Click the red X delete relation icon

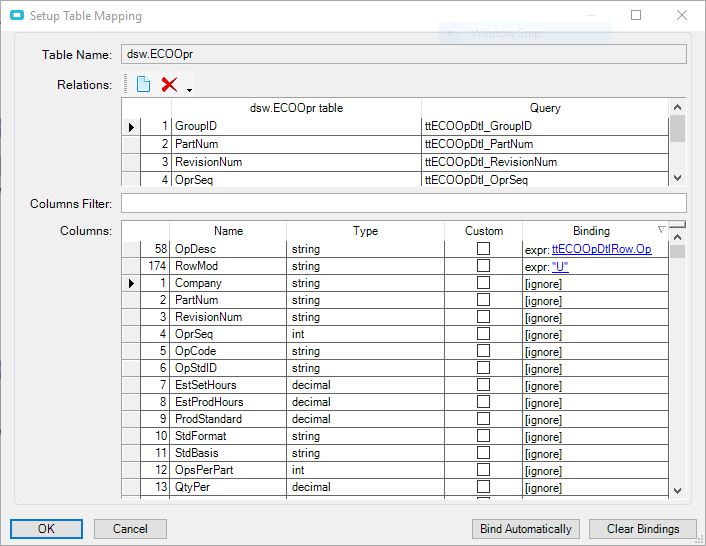tap(169, 85)
